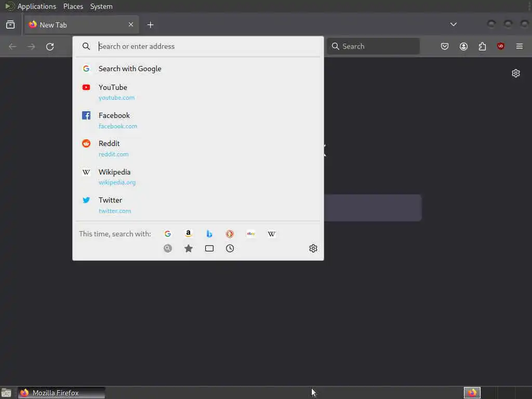Reload the current page

pos(50,46)
